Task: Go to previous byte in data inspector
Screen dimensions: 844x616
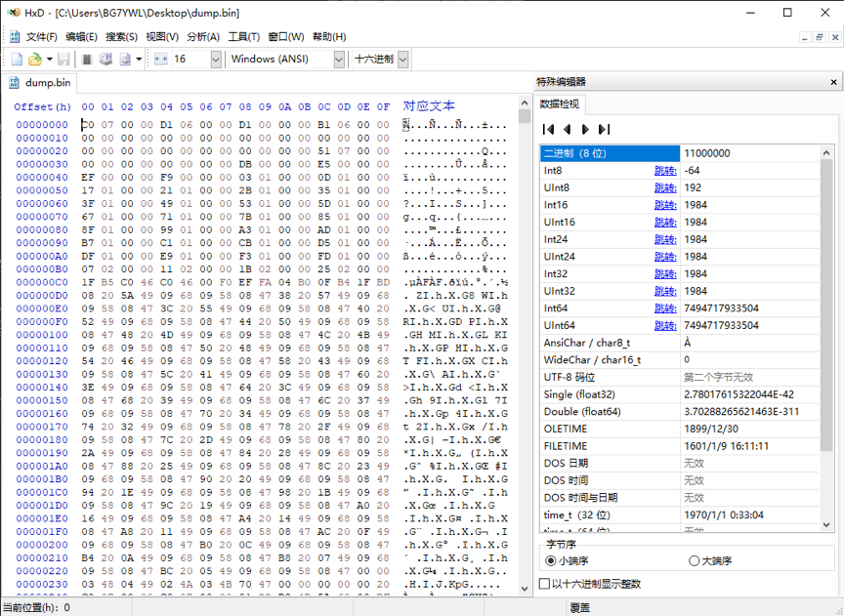Action: pos(567,129)
